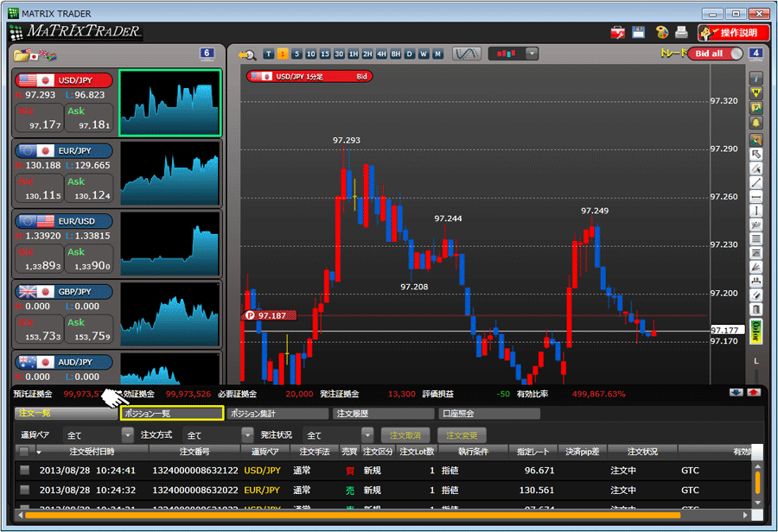The width and height of the screenshot is (778, 532).
Task: Select the 15-minute timeframe
Action: [x=325, y=54]
